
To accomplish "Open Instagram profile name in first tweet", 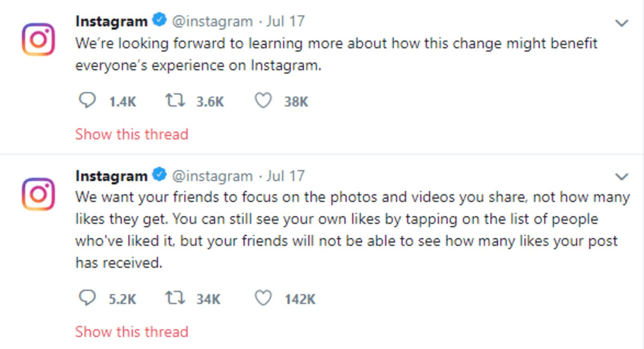I will coord(111,21).
